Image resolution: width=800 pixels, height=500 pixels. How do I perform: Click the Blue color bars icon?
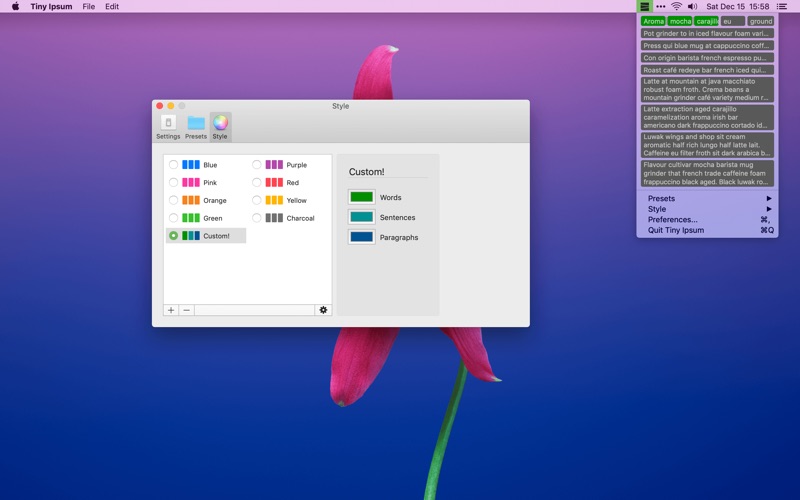click(x=191, y=164)
